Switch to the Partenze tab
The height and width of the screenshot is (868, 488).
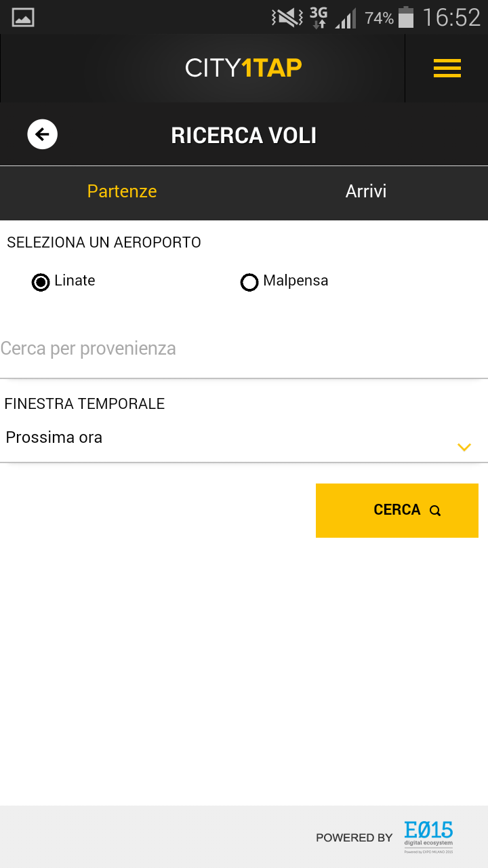pos(122,191)
